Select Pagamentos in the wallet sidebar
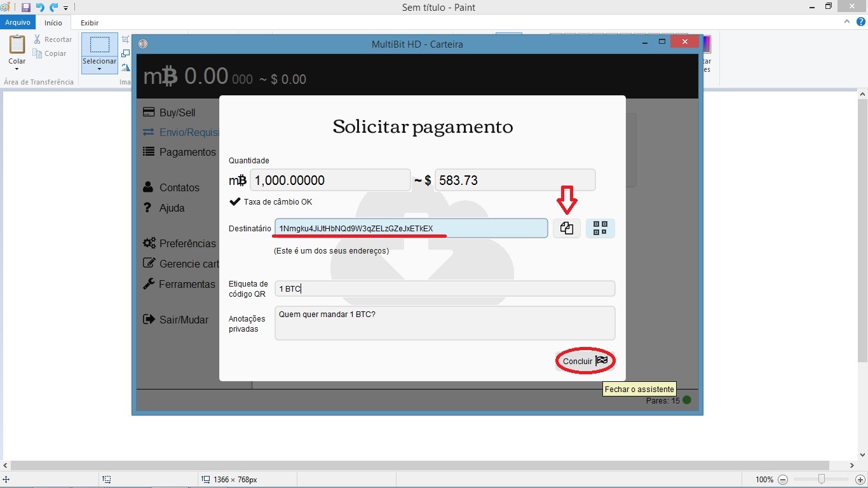868x488 pixels. coord(187,152)
